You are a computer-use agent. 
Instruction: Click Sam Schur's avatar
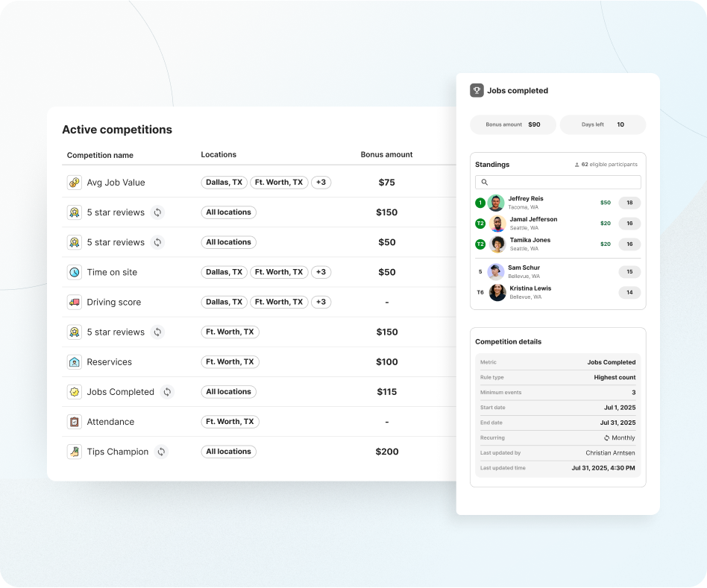click(x=495, y=272)
